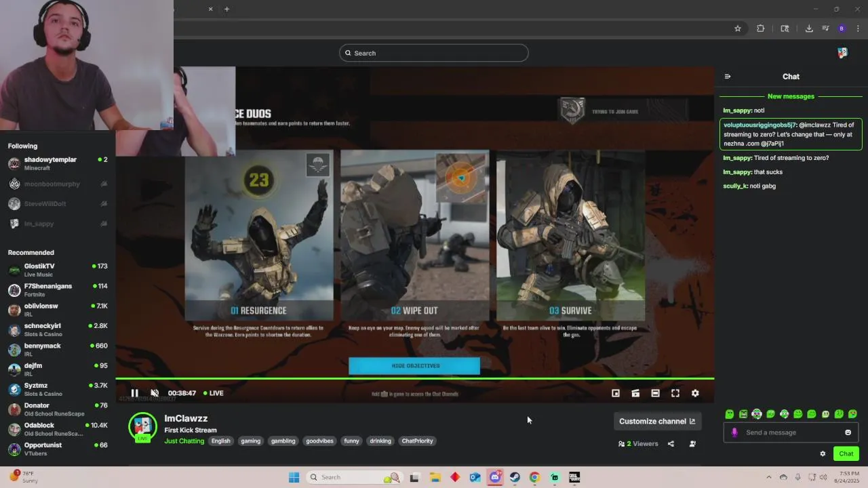Click the Chat header title
The height and width of the screenshot is (488, 868).
791,77
